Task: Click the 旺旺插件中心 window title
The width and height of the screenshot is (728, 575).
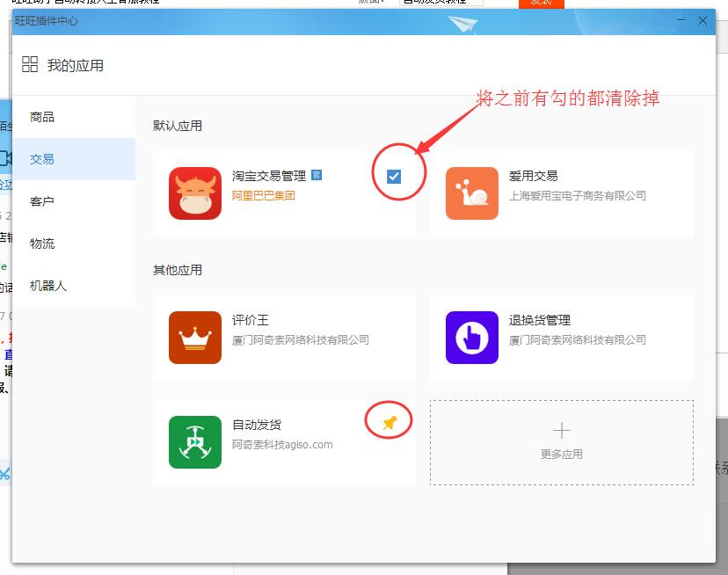Action: tap(47, 21)
